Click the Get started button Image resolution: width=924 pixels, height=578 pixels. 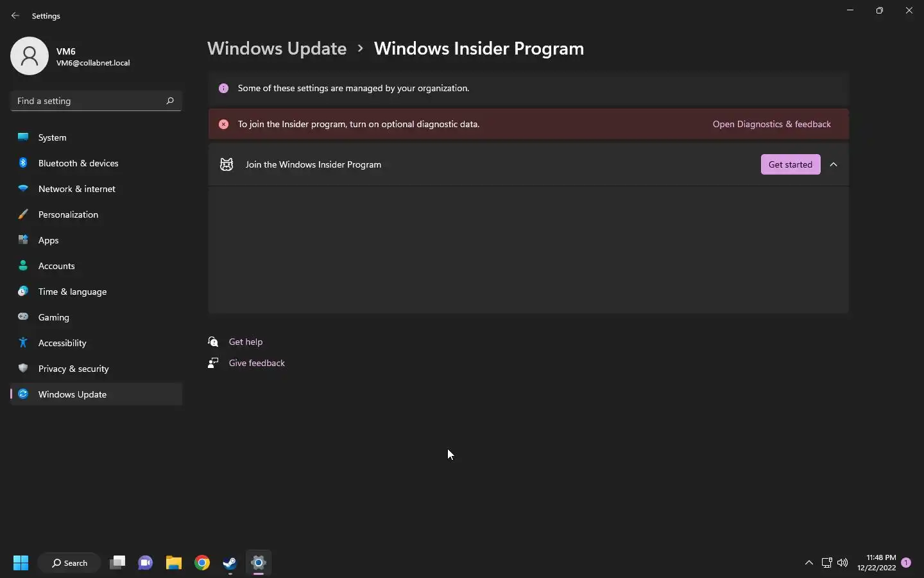pos(791,164)
